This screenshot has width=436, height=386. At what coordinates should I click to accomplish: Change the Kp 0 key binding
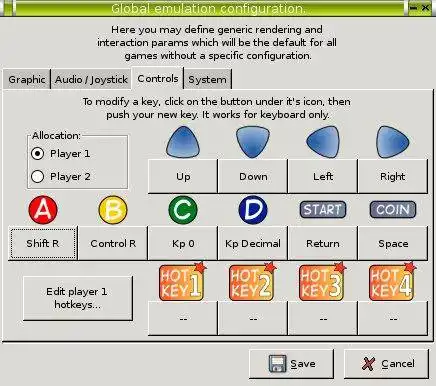tap(183, 243)
